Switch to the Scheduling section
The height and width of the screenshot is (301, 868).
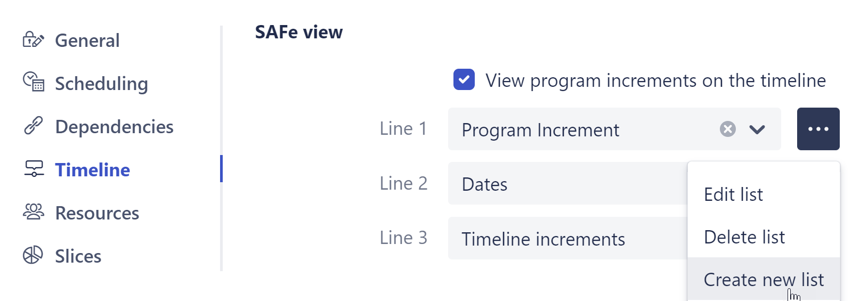click(101, 84)
